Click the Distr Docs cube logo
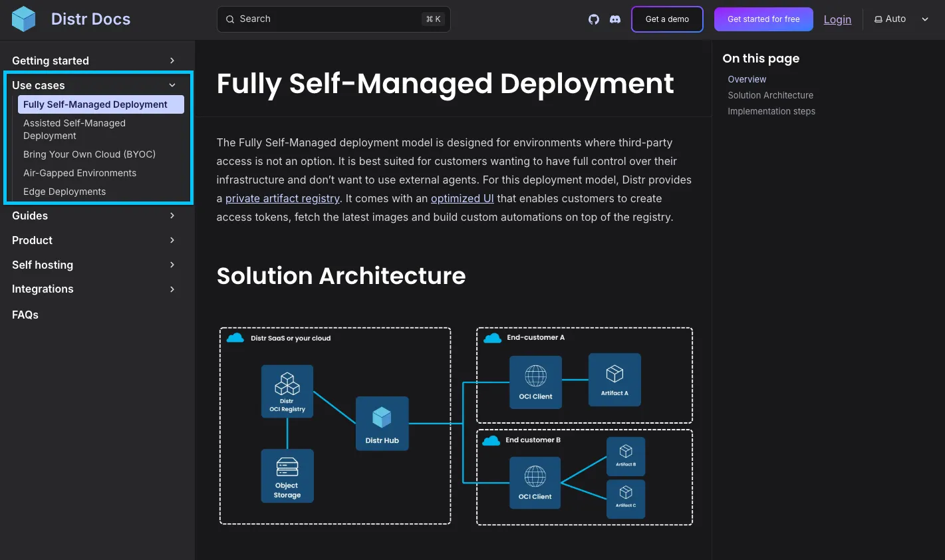 (24, 19)
